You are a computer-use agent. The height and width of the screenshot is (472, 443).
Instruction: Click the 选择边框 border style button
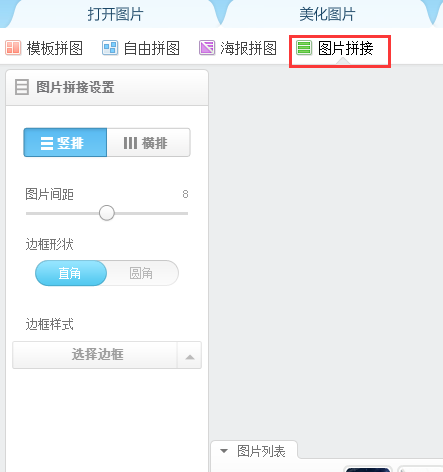[x=95, y=355]
